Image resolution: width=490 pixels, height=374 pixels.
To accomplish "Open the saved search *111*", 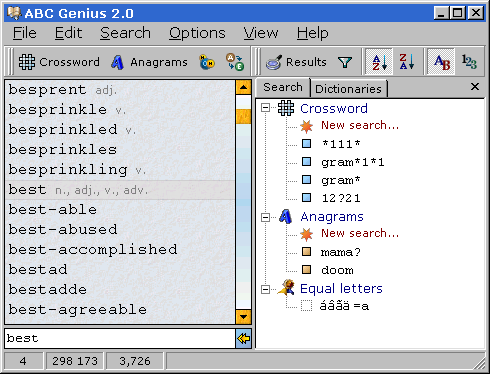I will coord(341,144).
